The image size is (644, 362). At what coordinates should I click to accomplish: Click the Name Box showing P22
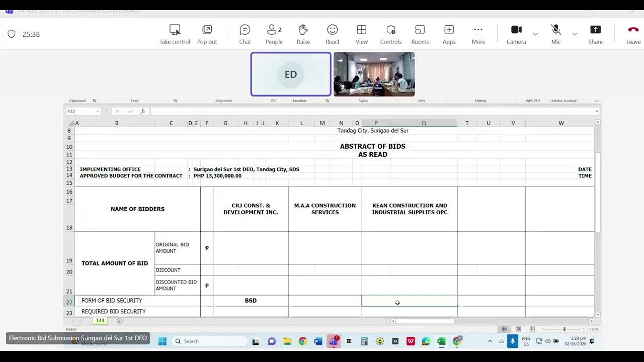pyautogui.click(x=79, y=112)
